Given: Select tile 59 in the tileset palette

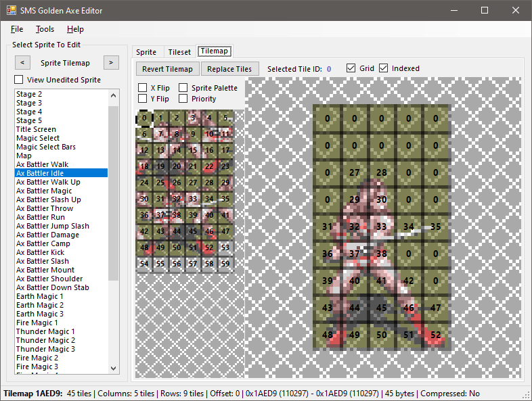Looking at the screenshot, I should point(225,264).
